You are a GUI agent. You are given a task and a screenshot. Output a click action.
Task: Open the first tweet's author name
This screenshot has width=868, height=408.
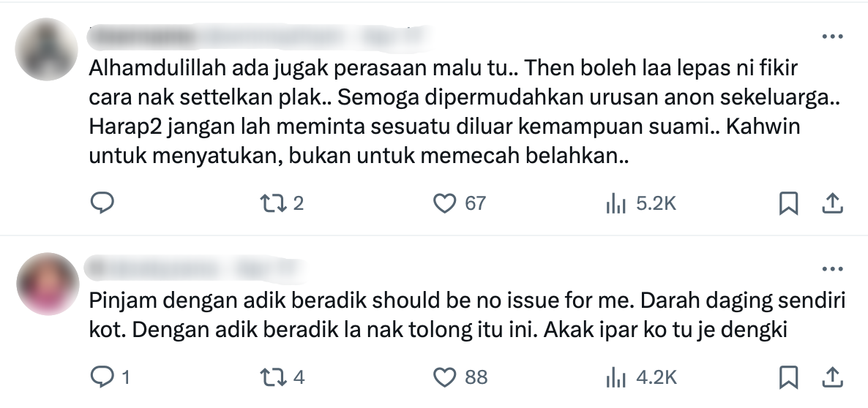(143, 37)
